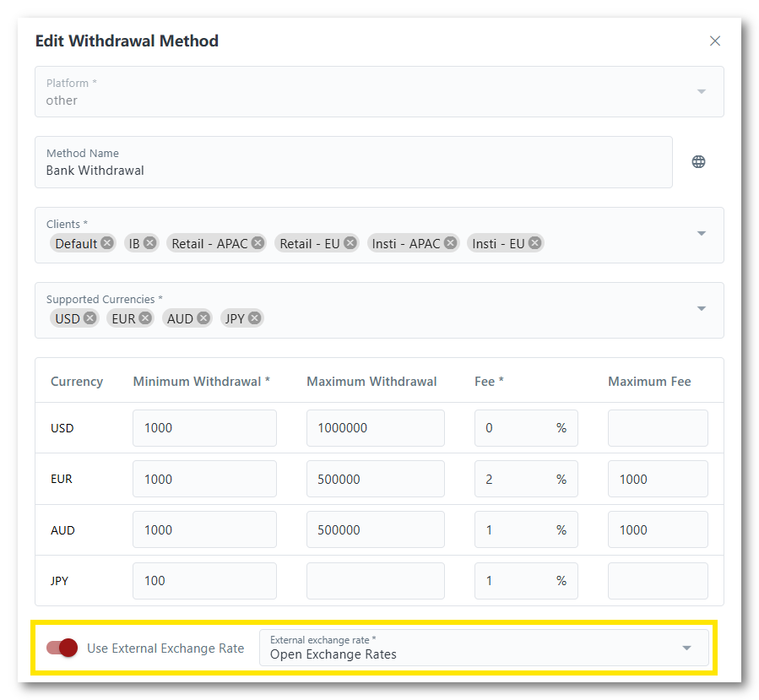Expand the Clients dropdown arrow

(x=701, y=234)
